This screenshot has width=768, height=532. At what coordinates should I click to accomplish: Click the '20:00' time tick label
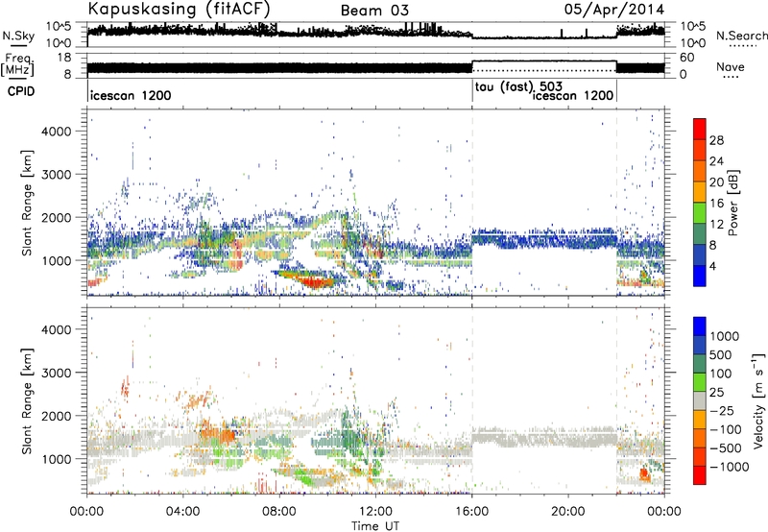pos(568,512)
